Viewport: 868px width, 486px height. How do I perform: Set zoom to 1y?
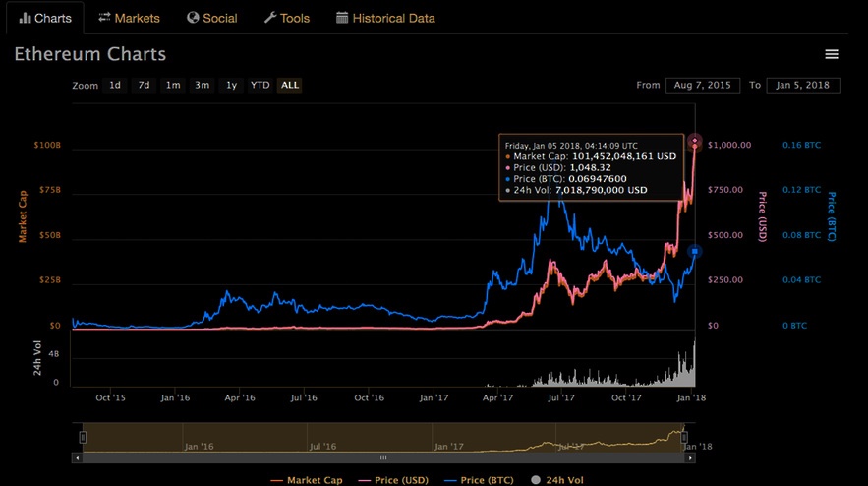point(231,85)
